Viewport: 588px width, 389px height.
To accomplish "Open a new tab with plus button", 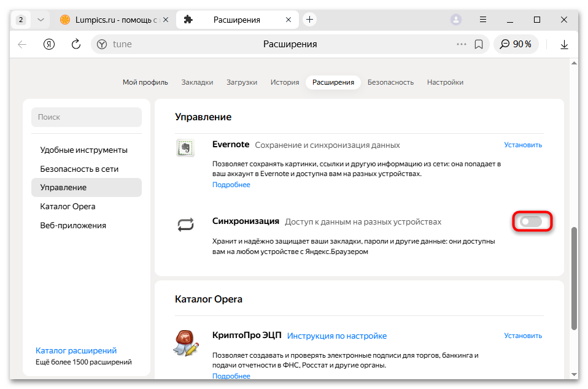I will click(309, 20).
